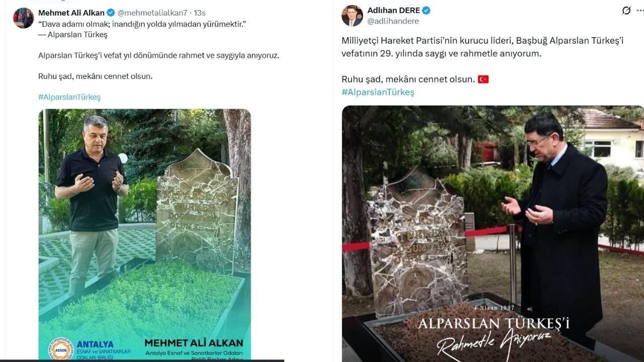Visit the @adlihandere handle
The image size is (644, 362).
393,21
